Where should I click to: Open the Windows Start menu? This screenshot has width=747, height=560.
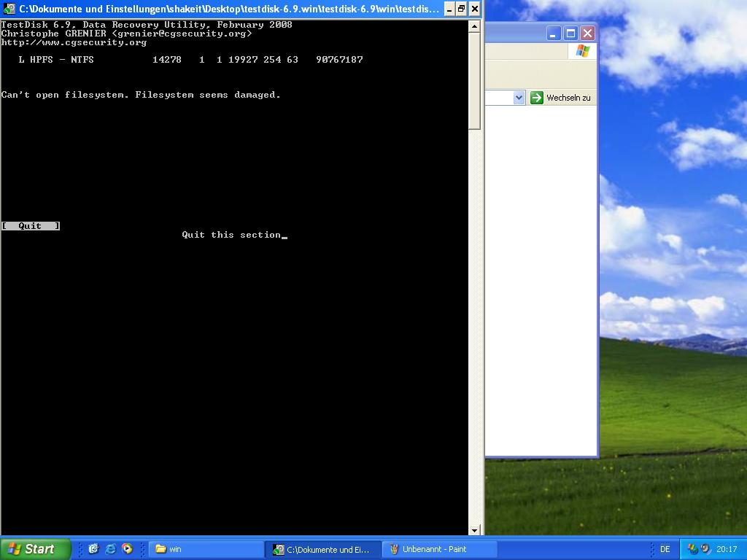tap(35, 549)
